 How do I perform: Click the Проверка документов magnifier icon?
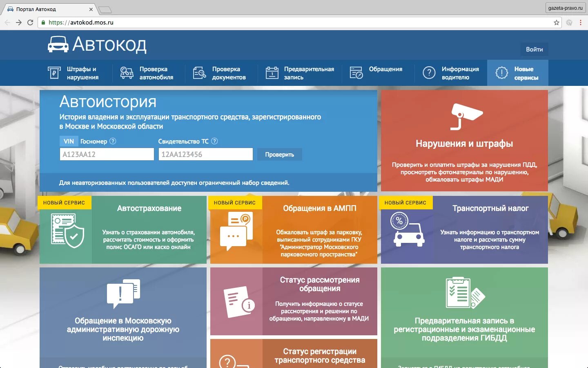(199, 73)
